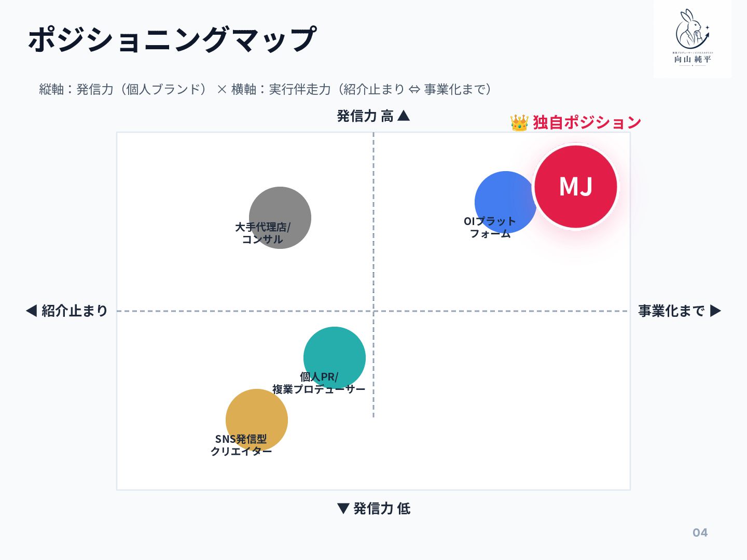Click the ポジショニングマップ title
The image size is (747, 560).
[172, 39]
